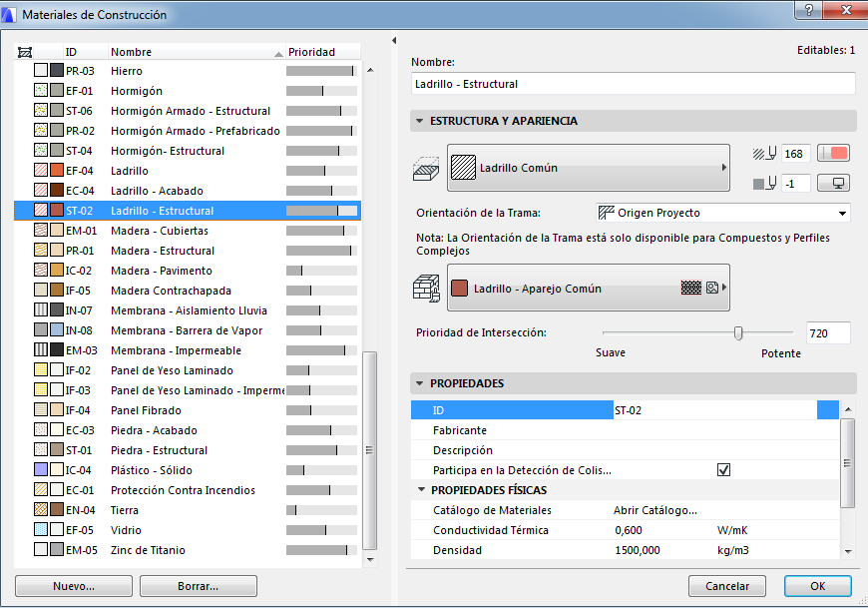Image resolution: width=868 pixels, height=608 pixels.
Task: Click the texture preview icon in surface button
Action: pyautogui.click(x=690, y=288)
